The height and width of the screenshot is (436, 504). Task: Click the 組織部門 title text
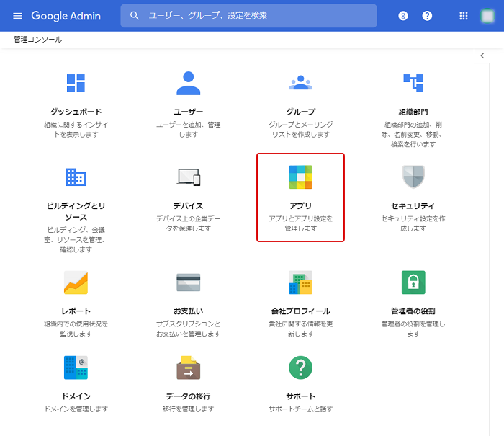(413, 112)
